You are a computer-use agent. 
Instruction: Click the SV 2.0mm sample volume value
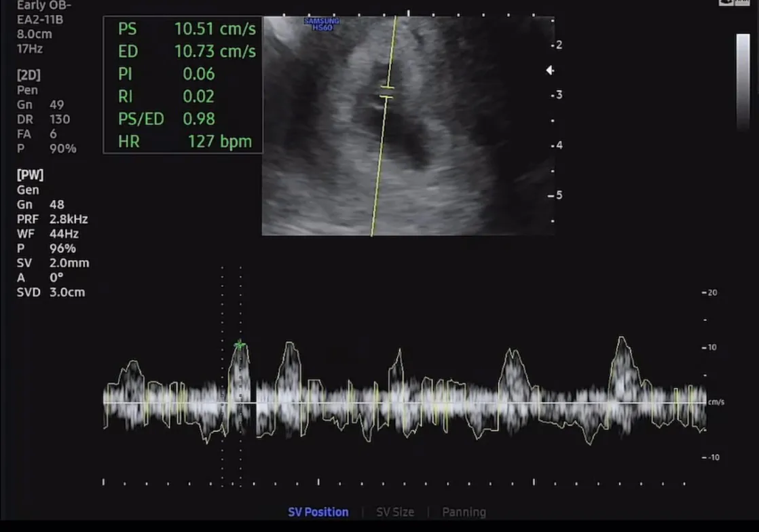[69, 263]
